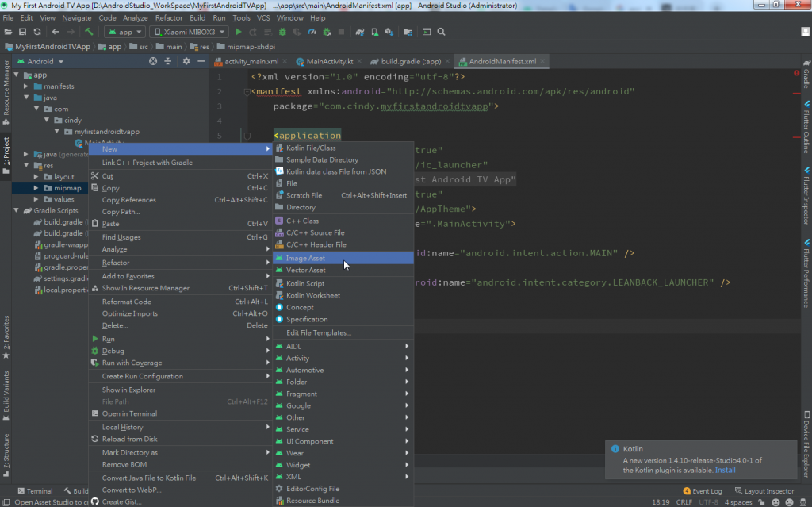Image resolution: width=812 pixels, height=507 pixels.
Task: Choose Open in Terminal context entry
Action: click(x=181, y=413)
